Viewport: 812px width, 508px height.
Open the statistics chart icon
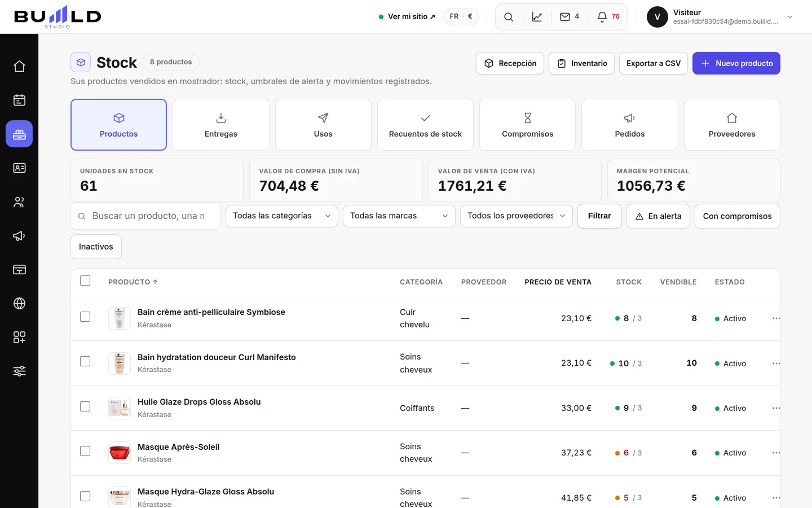pyautogui.click(x=537, y=17)
